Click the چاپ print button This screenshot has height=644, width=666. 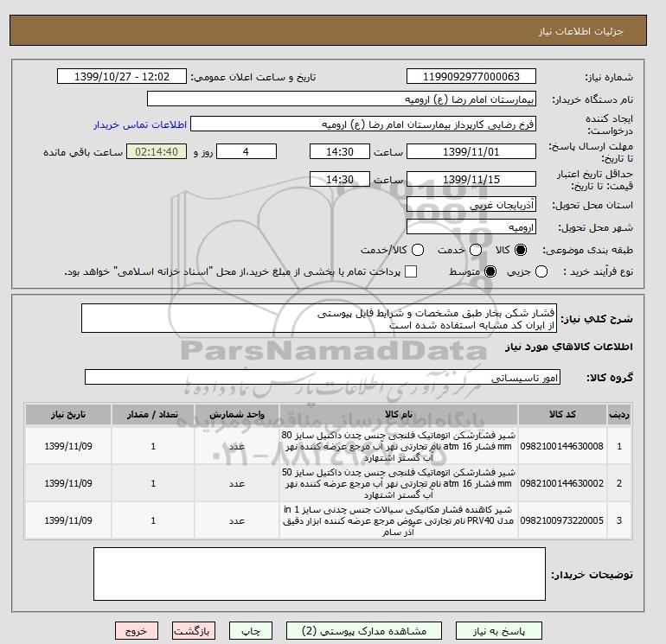point(251,631)
